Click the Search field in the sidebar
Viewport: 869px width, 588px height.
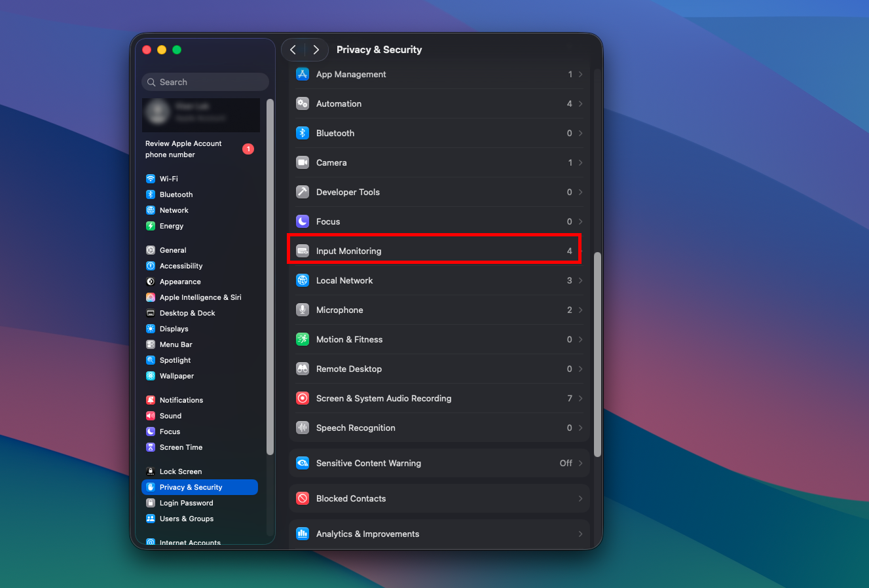coord(206,82)
